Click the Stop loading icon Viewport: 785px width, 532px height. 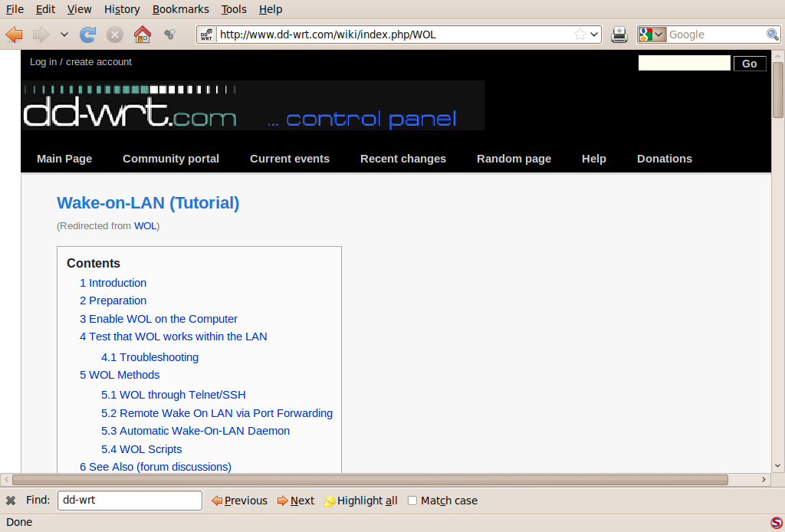(x=115, y=34)
